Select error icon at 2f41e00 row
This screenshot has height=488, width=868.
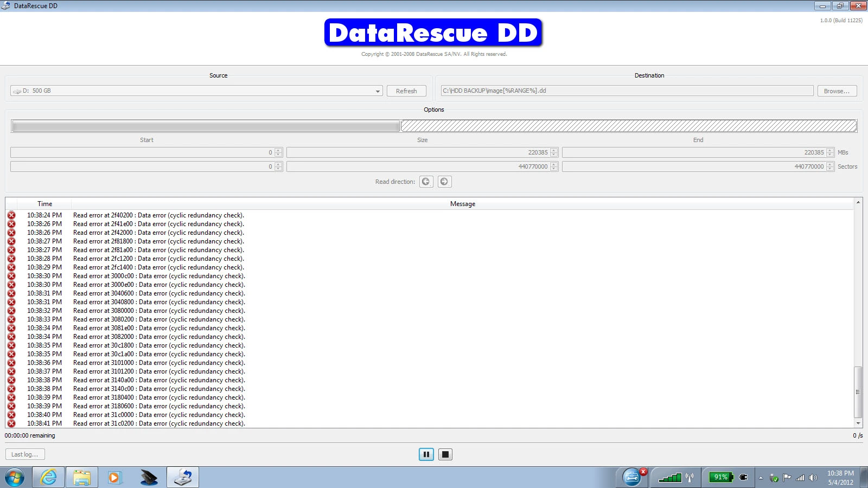pos(11,224)
